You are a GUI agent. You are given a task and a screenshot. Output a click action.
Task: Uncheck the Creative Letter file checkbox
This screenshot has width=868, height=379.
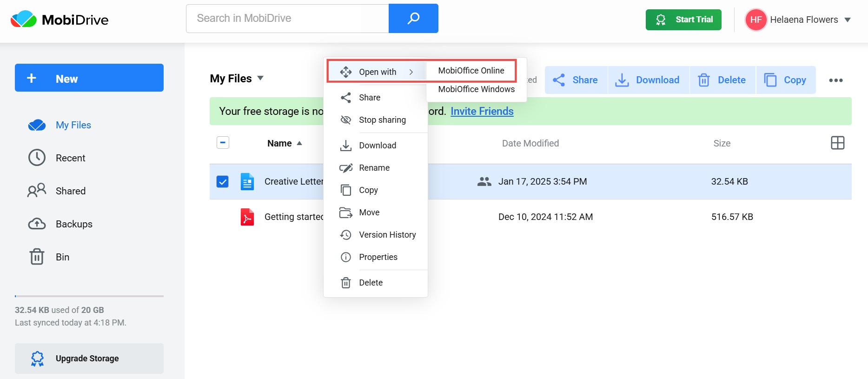223,181
